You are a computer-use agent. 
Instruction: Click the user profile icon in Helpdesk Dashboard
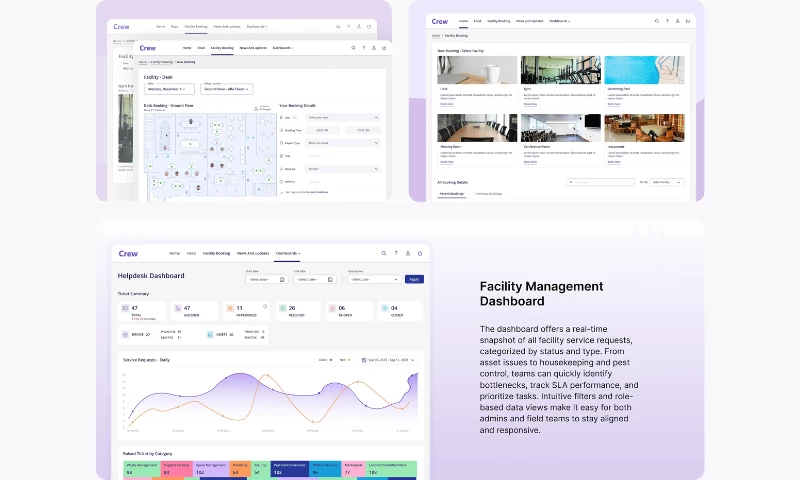[x=407, y=254]
